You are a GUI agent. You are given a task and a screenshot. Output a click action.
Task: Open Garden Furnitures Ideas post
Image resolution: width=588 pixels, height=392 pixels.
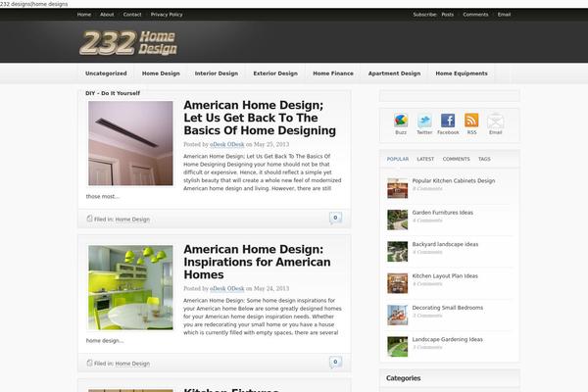(x=443, y=213)
